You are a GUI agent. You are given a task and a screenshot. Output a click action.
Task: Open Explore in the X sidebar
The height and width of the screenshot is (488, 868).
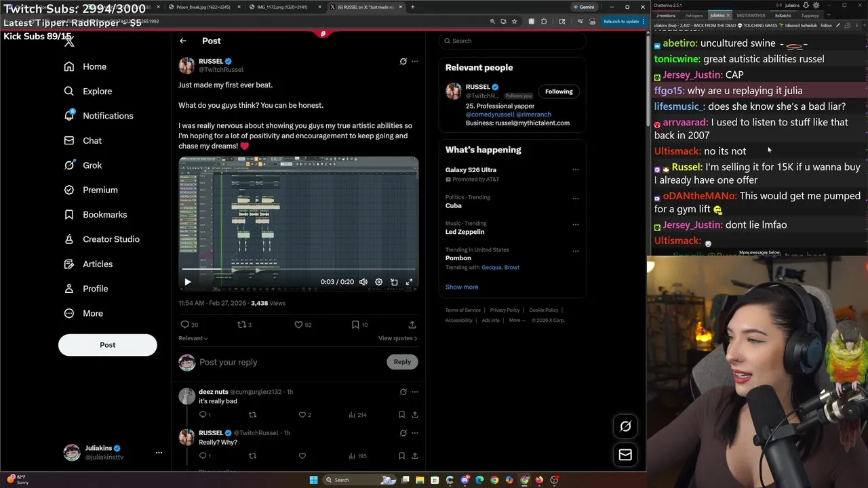coord(88,91)
